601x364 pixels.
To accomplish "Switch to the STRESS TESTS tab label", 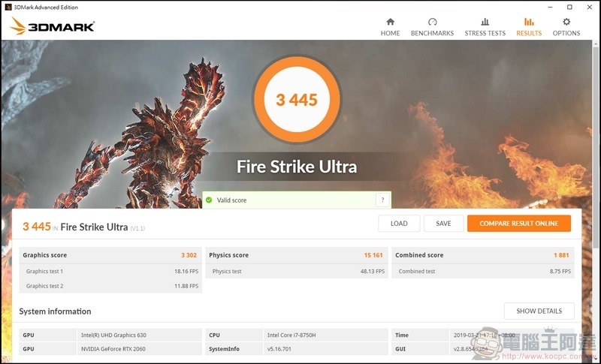I will click(485, 33).
